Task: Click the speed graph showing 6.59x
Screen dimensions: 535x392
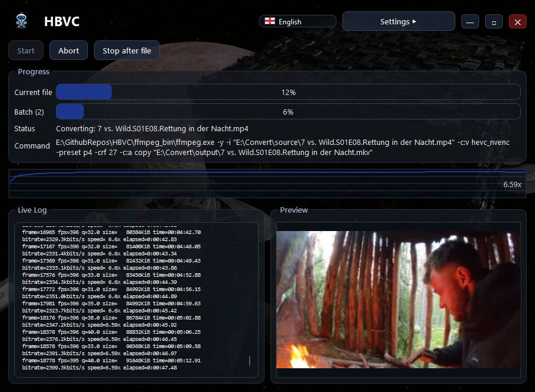Action: [x=267, y=184]
